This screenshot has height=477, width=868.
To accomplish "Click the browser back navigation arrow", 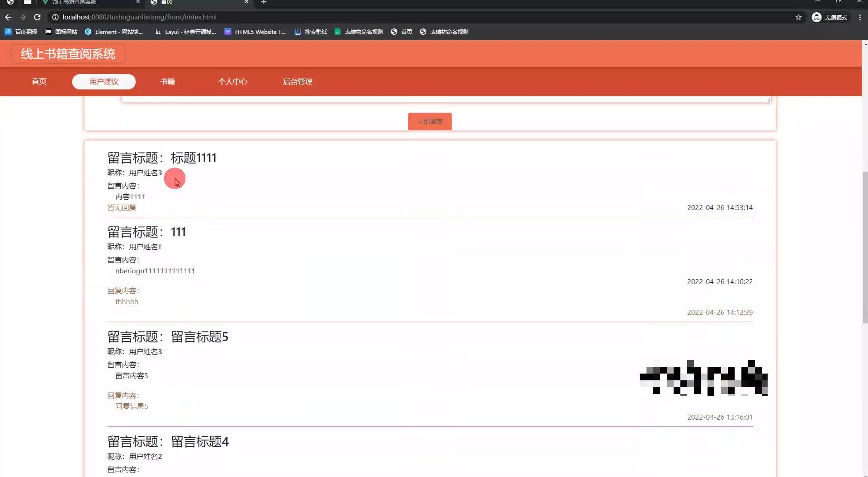I will [x=8, y=17].
